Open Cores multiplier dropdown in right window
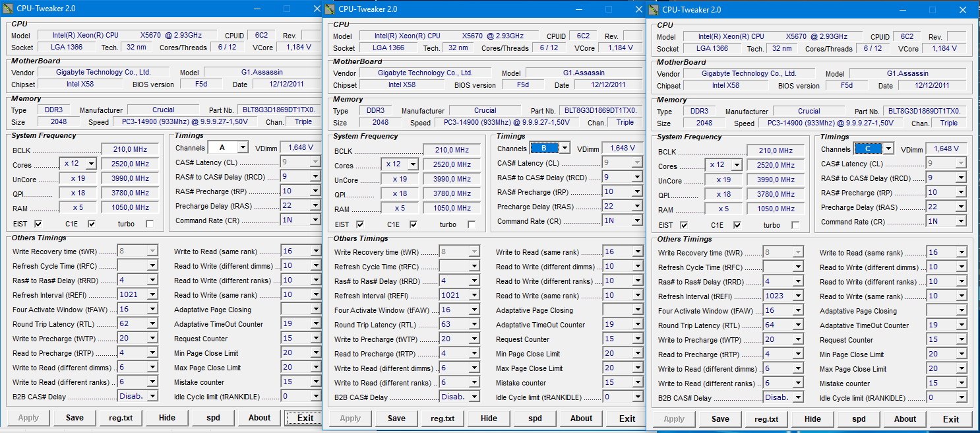Screen dimensions: 980x433 pyautogui.click(x=737, y=165)
